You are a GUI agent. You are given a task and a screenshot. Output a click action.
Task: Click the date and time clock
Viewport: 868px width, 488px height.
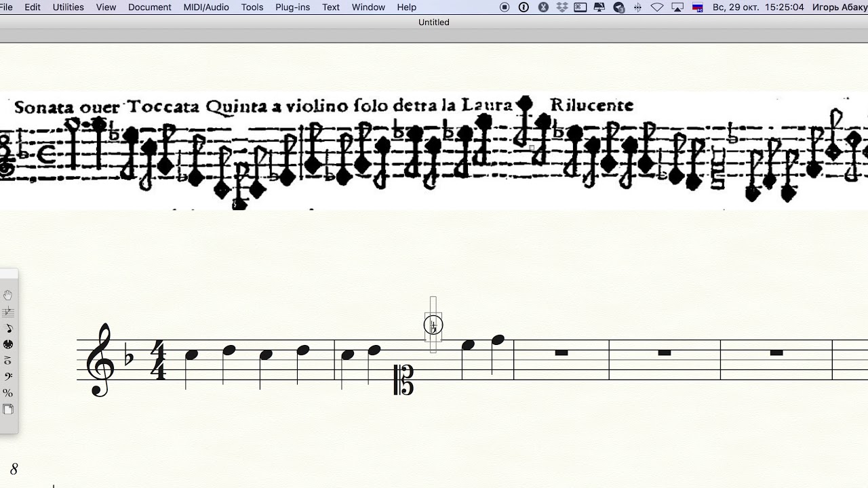(758, 7)
